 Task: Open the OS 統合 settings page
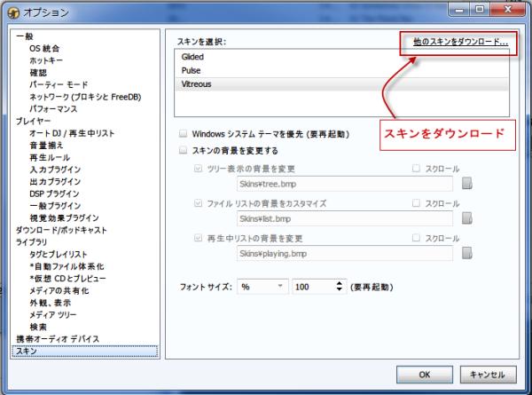tap(44, 48)
